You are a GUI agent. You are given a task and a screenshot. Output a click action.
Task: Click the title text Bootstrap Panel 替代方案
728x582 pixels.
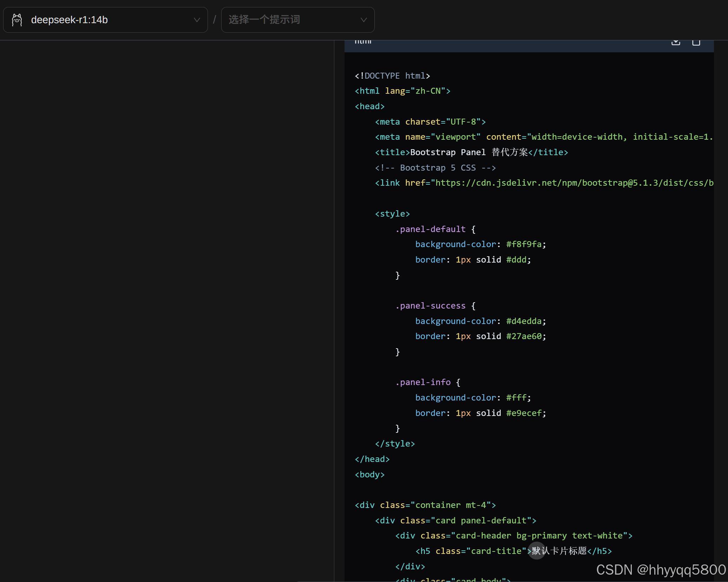click(469, 152)
